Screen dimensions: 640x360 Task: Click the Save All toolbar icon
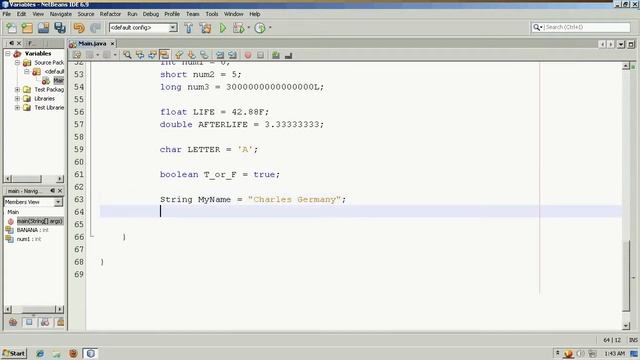(x=60, y=28)
